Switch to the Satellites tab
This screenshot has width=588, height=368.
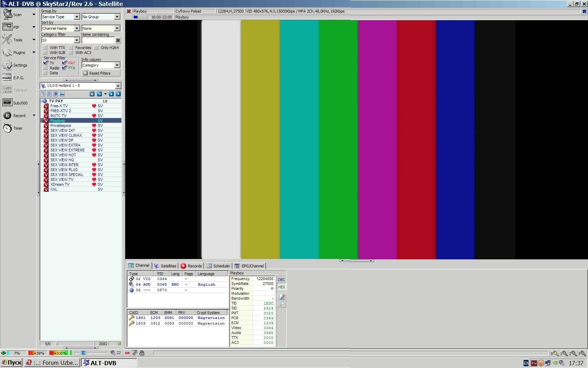[165, 266]
